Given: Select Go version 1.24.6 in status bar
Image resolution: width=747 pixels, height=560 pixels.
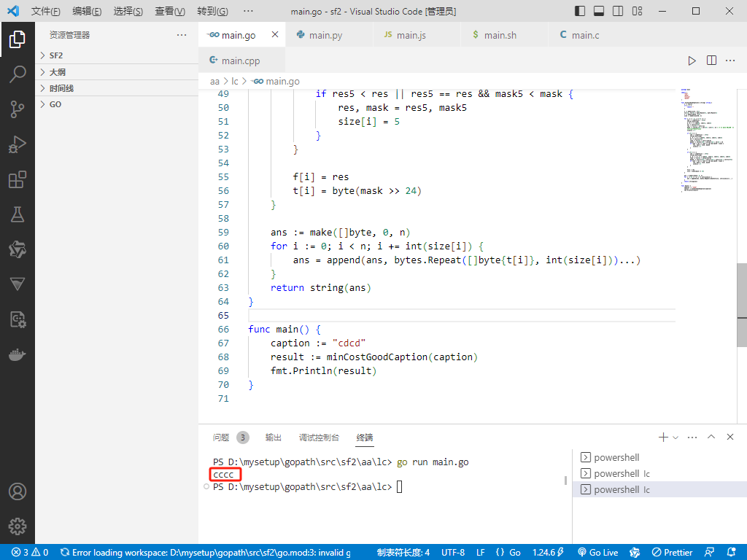Looking at the screenshot, I should (x=548, y=553).
